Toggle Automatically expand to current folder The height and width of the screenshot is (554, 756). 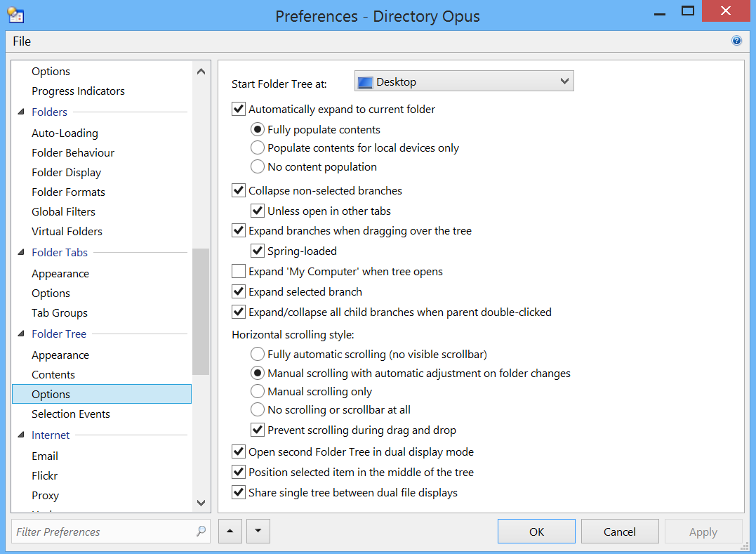coord(238,109)
